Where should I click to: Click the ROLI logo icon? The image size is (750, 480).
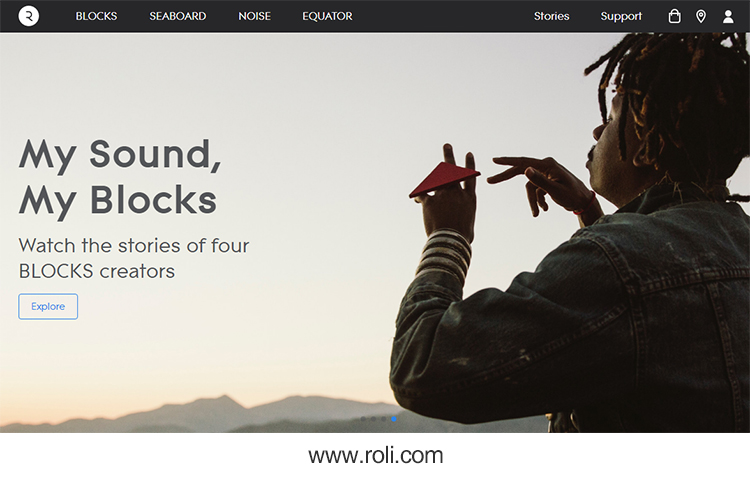pos(29,16)
